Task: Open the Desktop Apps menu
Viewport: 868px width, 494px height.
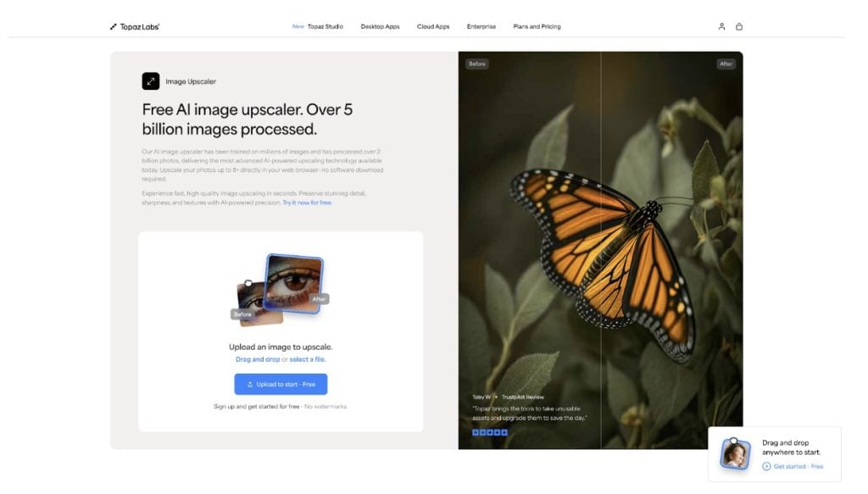Action: pos(380,26)
